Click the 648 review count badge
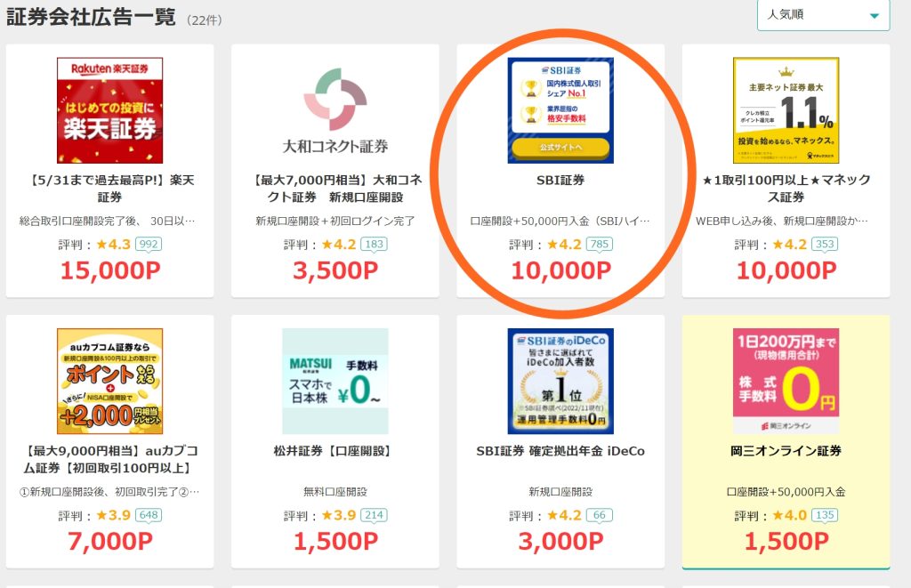 [149, 515]
